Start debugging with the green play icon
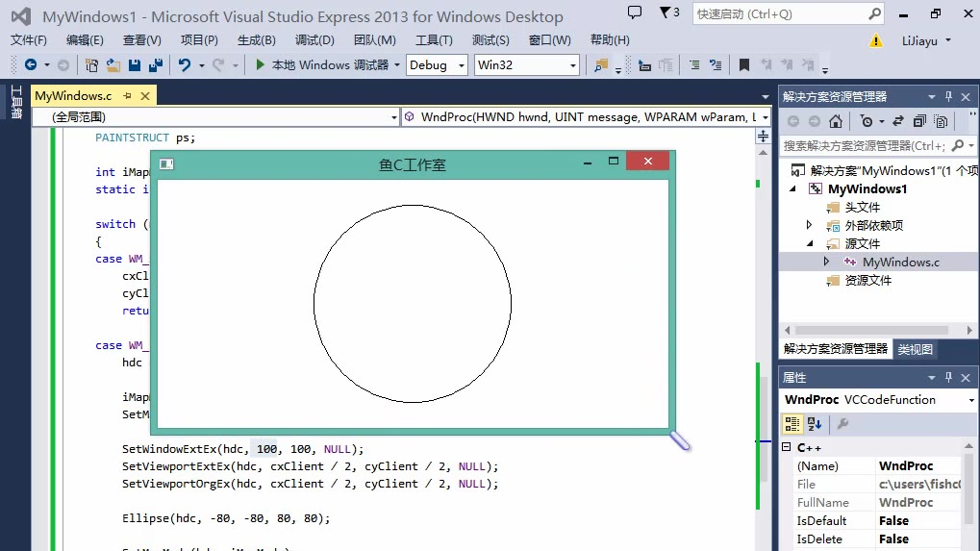Image resolution: width=980 pixels, height=551 pixels. point(261,64)
